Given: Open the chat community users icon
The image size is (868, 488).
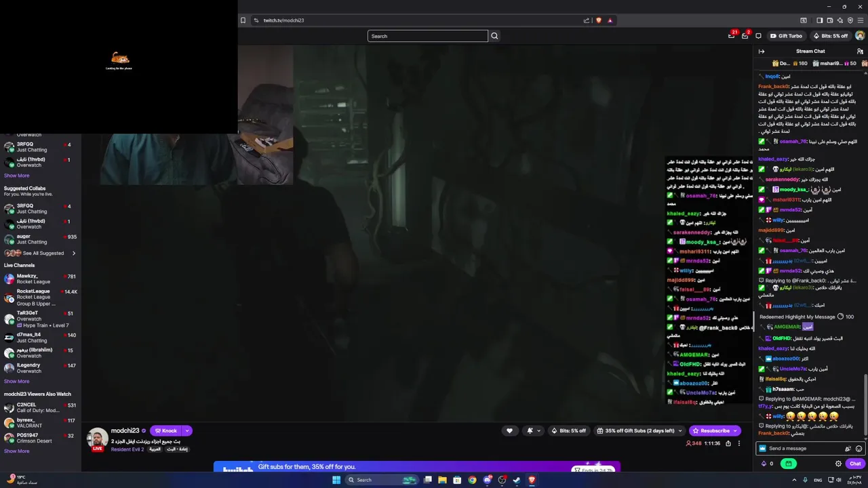Looking at the screenshot, I should [860, 52].
